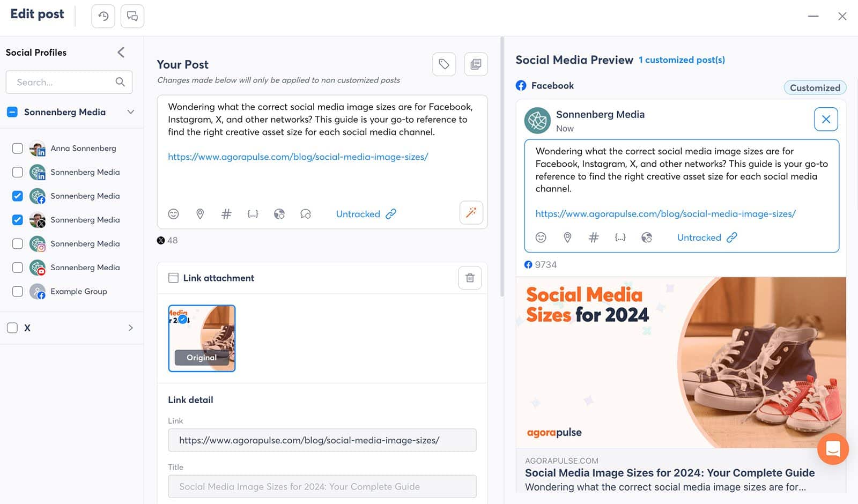858x504 pixels.
Task: Collapse the Sonnenberg Media profile group
Action: click(x=130, y=112)
